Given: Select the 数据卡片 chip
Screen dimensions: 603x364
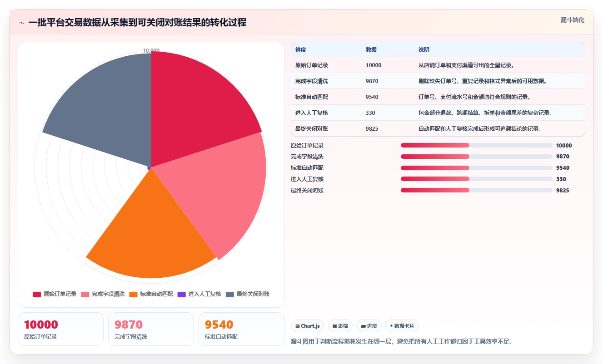Looking at the screenshot, I should click(402, 326).
